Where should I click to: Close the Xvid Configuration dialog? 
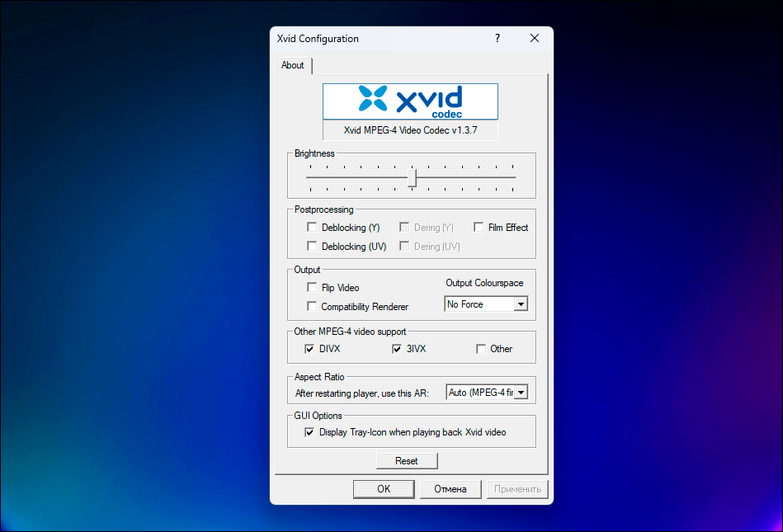(535, 39)
